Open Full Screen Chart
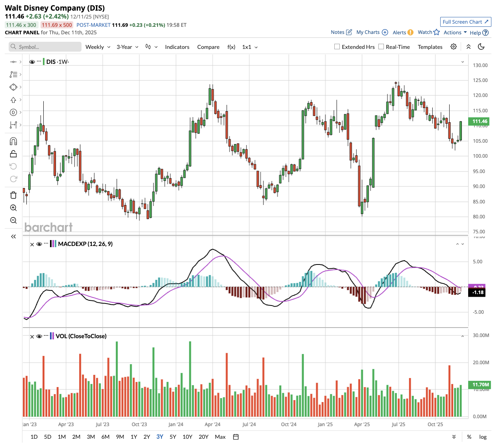504x447 pixels. click(466, 22)
